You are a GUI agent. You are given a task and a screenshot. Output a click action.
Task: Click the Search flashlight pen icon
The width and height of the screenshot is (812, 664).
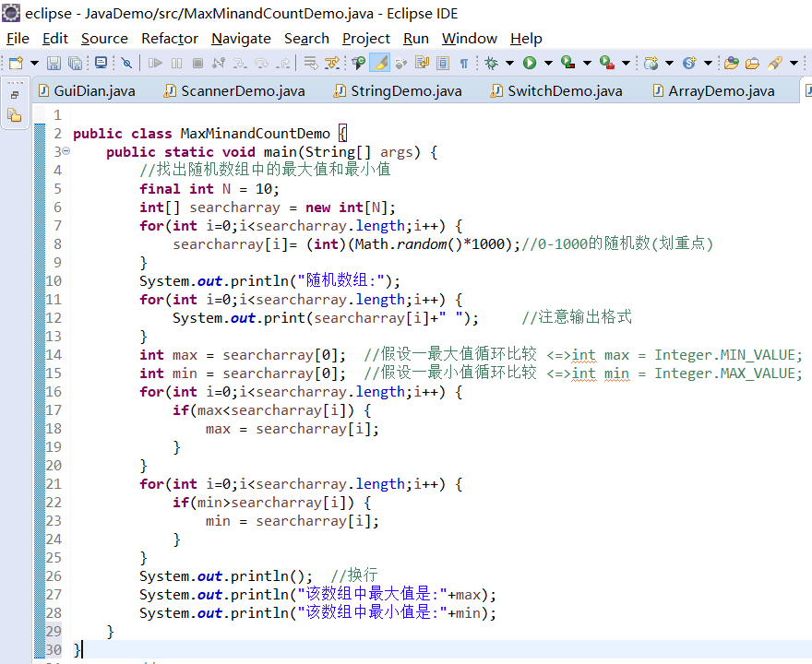point(775,63)
